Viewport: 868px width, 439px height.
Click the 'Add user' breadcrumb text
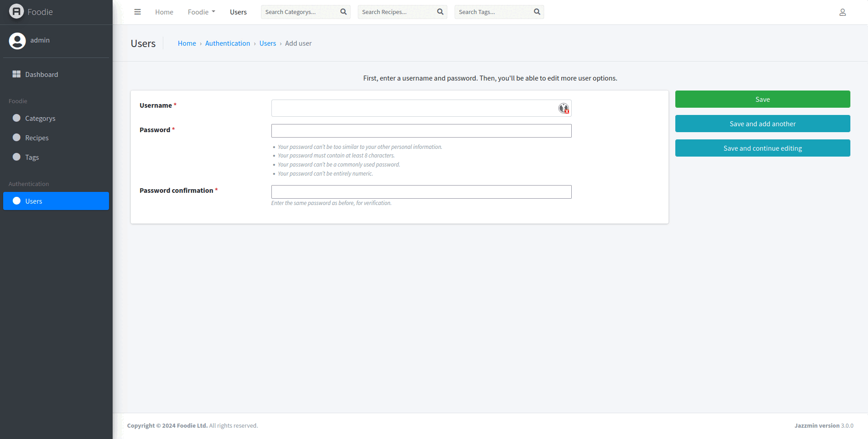[x=299, y=43]
